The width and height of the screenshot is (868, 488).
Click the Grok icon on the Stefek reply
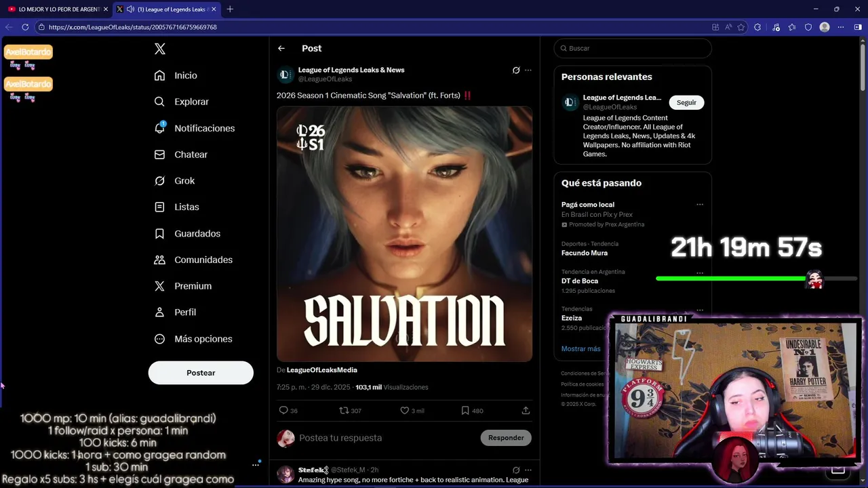pyautogui.click(x=516, y=470)
